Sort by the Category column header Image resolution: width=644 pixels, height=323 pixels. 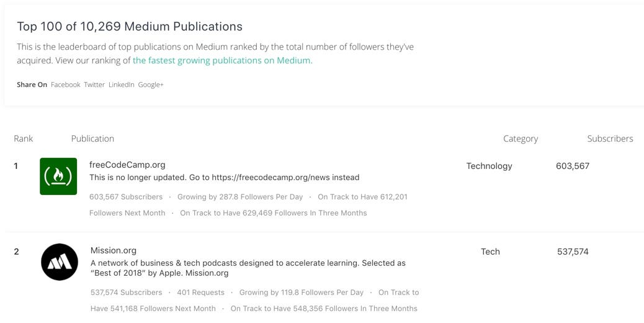pyautogui.click(x=521, y=139)
